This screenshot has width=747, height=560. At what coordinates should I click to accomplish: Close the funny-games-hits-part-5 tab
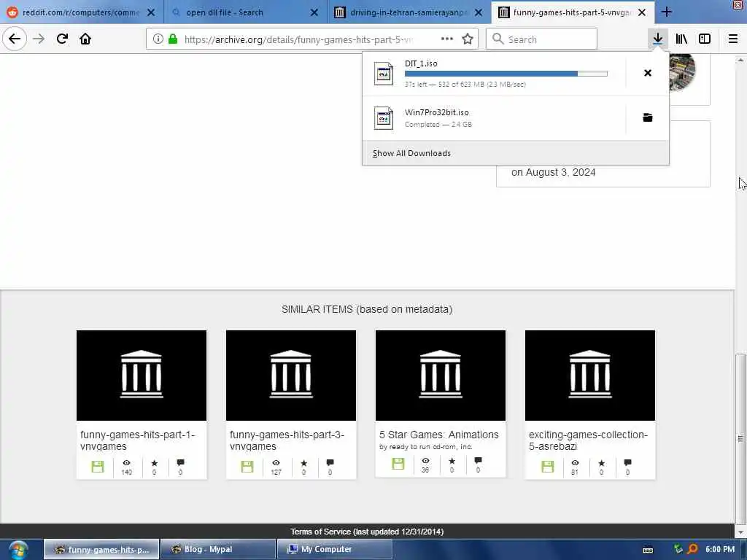click(x=642, y=12)
